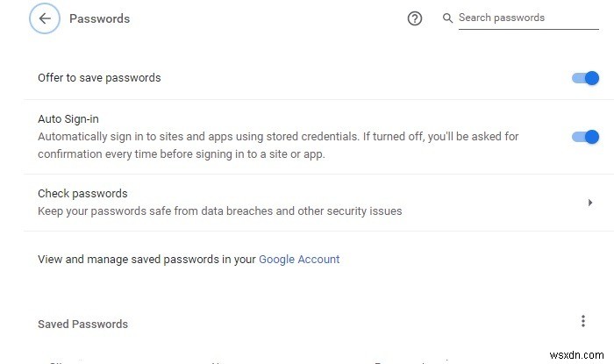The width and height of the screenshot is (614, 364).
Task: Open the Check passwords row title
Action: point(82,194)
